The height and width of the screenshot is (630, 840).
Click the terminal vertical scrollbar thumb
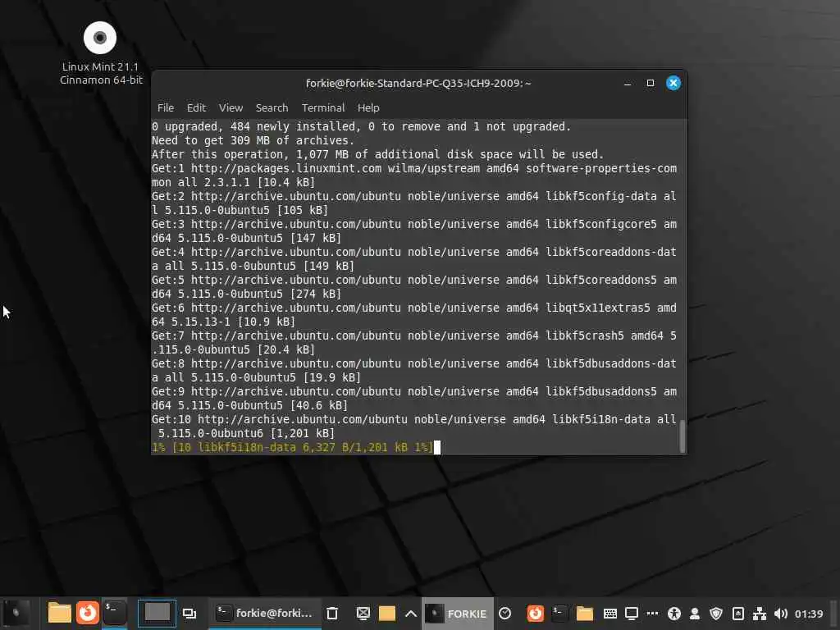[x=682, y=436]
